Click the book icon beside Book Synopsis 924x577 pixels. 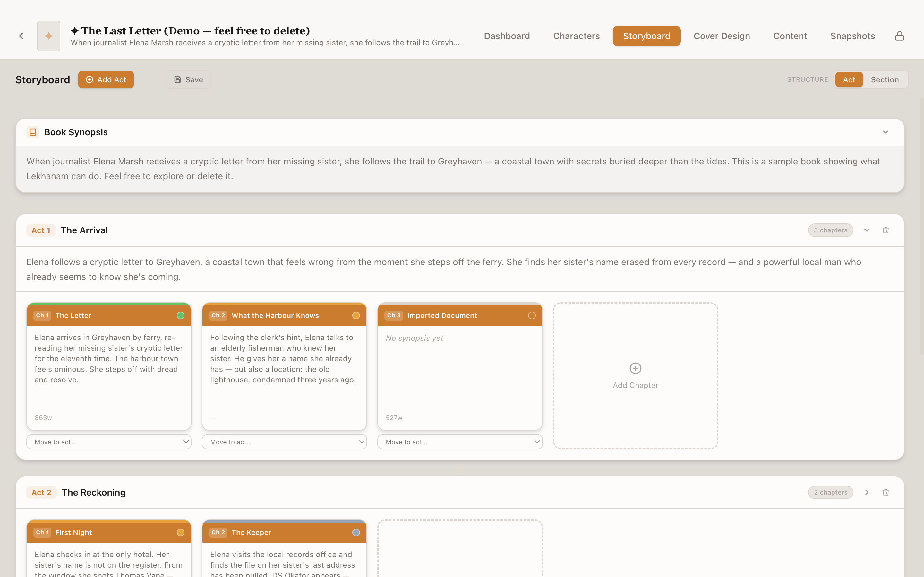(x=32, y=132)
